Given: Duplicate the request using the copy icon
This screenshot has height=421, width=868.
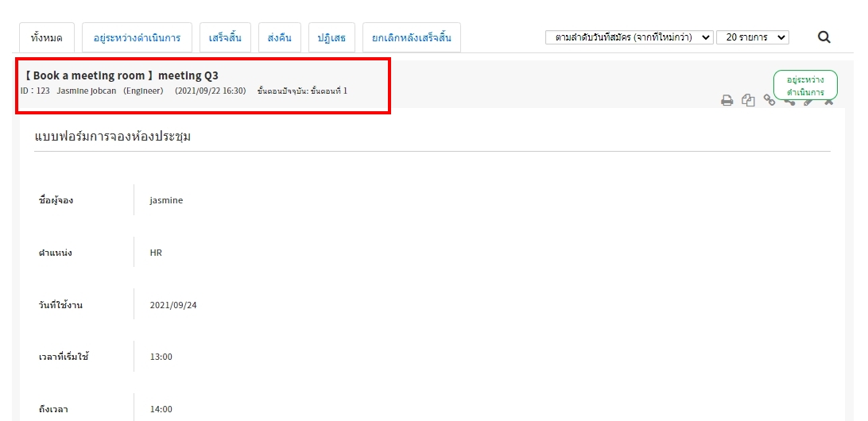Looking at the screenshot, I should click(748, 100).
